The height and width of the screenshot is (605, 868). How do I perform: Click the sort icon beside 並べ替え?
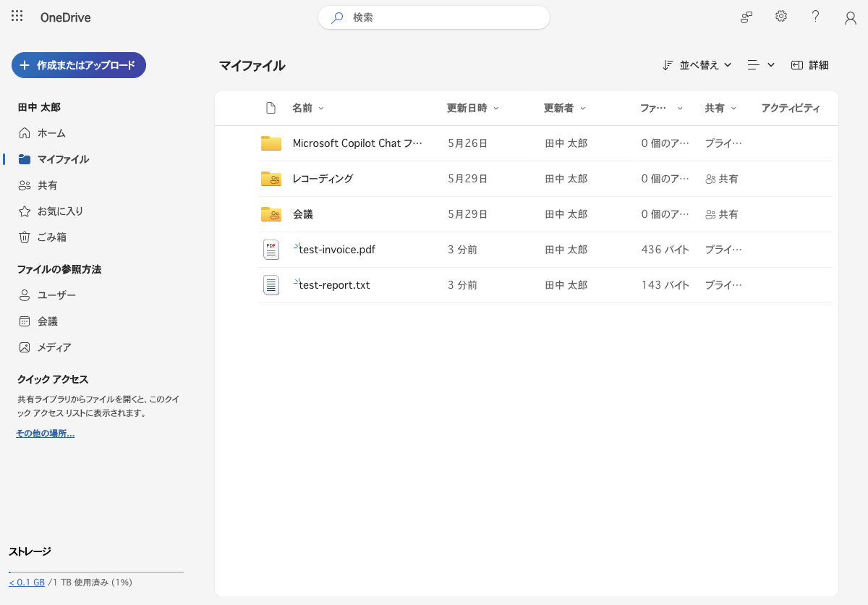pyautogui.click(x=668, y=65)
